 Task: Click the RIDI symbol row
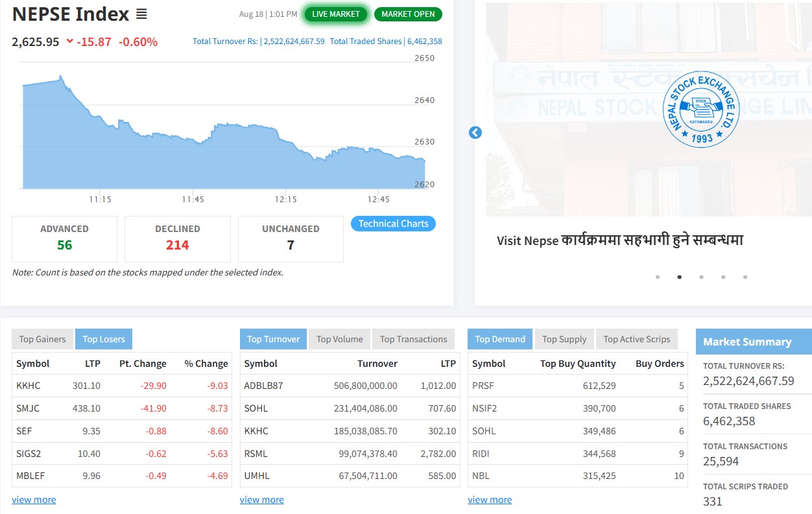point(578,453)
